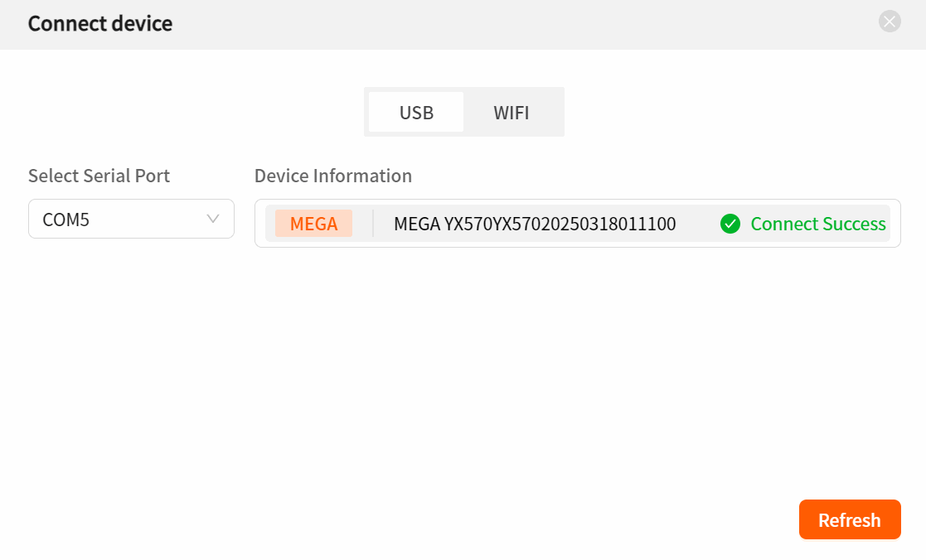Select the MEGA YX570YX57020250318011100 device name
Image resolution: width=926 pixels, height=560 pixels.
click(x=535, y=224)
